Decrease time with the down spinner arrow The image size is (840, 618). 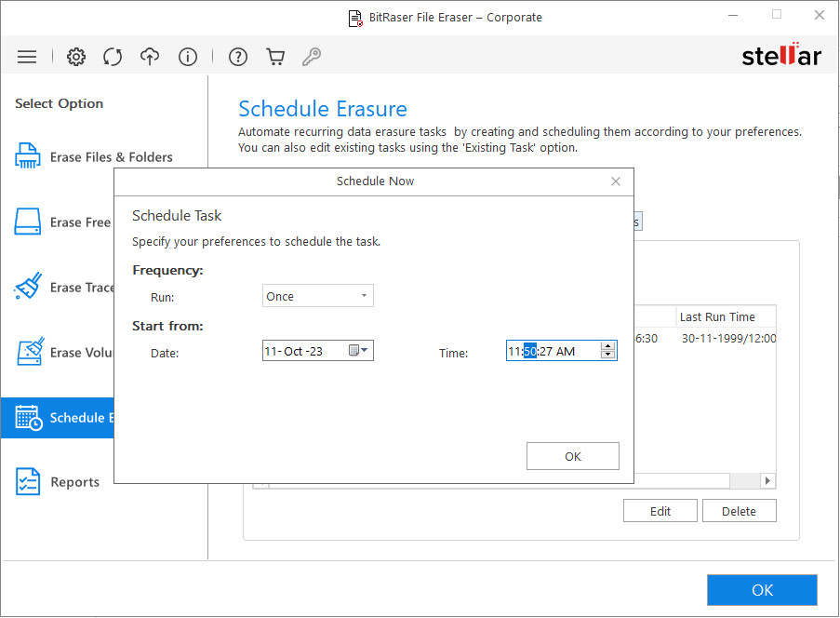click(607, 355)
